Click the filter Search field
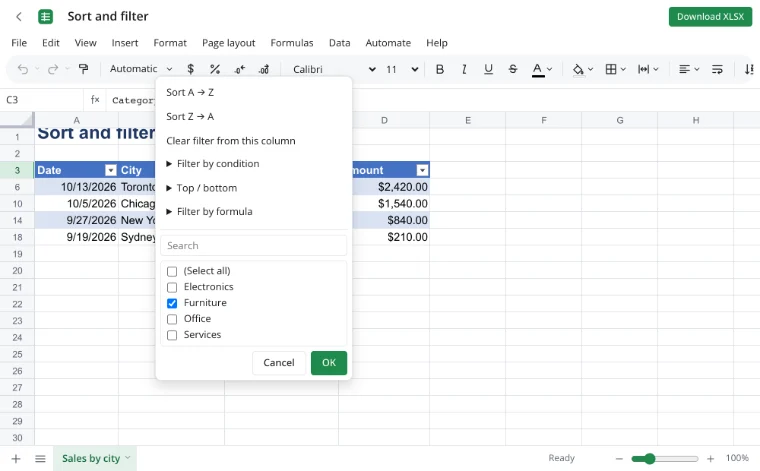This screenshot has width=760, height=471. (253, 246)
